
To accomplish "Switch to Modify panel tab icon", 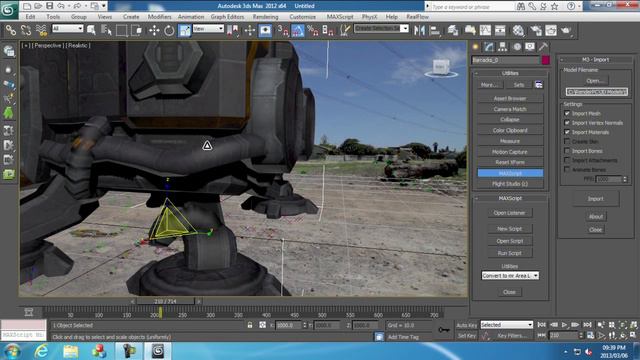I will [489, 47].
